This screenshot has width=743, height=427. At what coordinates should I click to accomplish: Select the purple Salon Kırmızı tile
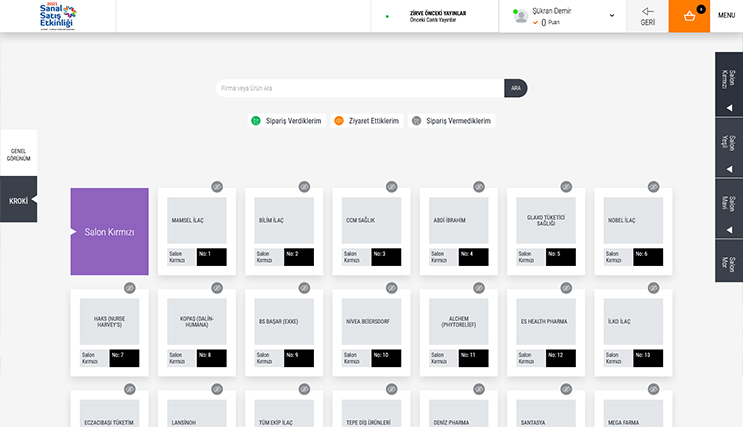pos(109,232)
